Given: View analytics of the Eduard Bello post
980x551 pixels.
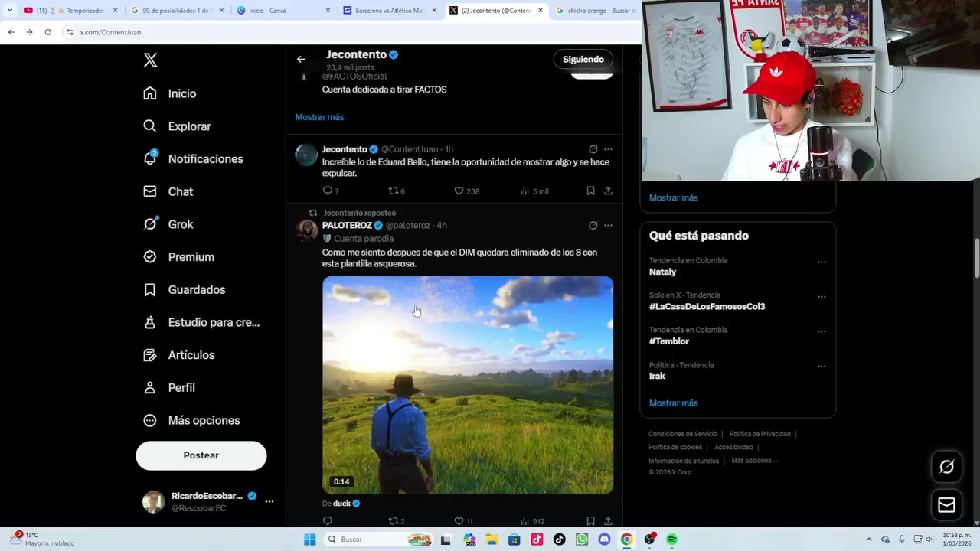Looking at the screenshot, I should [525, 191].
